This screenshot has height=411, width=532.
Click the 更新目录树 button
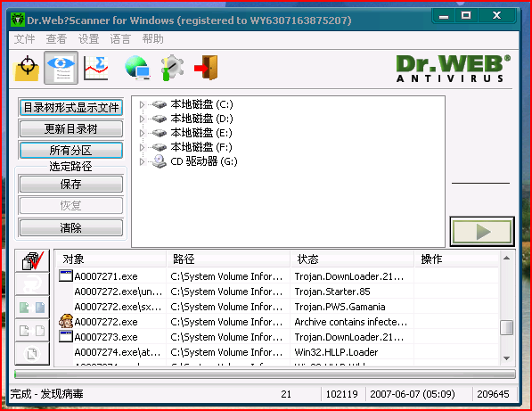71,129
